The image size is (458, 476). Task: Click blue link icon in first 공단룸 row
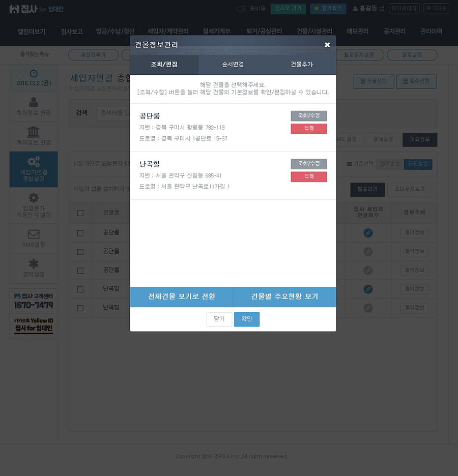coord(368,233)
